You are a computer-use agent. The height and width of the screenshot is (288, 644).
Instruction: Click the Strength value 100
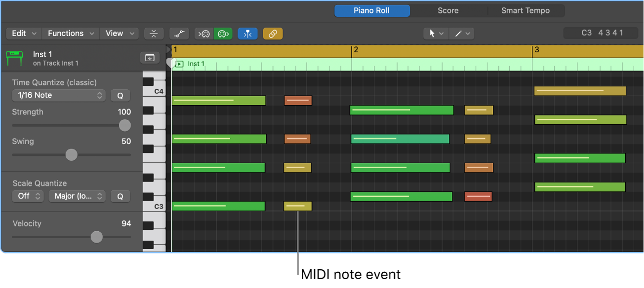124,112
